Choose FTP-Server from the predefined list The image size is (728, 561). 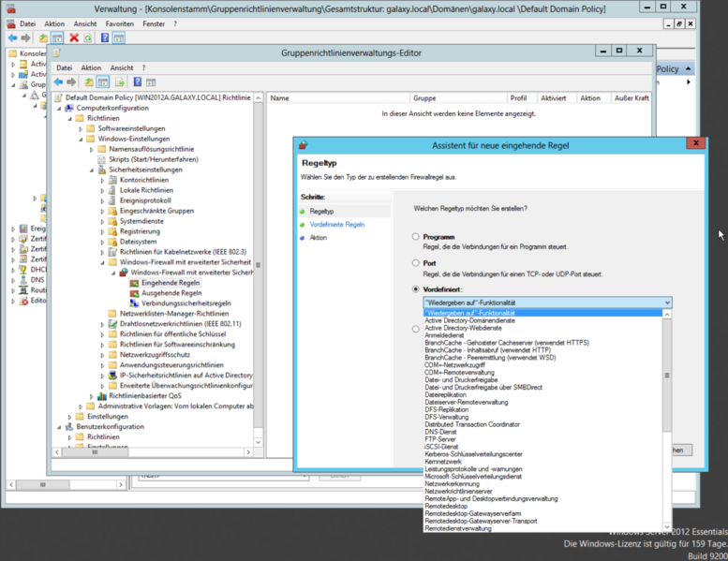(442, 438)
